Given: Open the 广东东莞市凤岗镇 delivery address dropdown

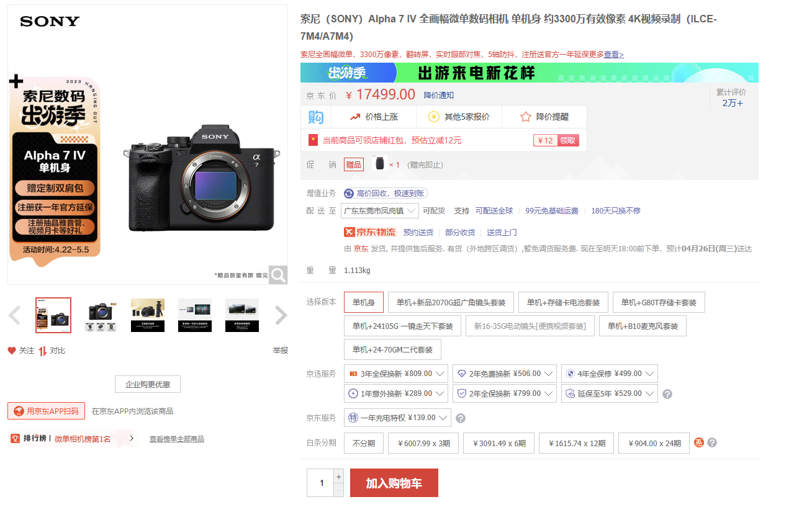Looking at the screenshot, I should click(380, 211).
